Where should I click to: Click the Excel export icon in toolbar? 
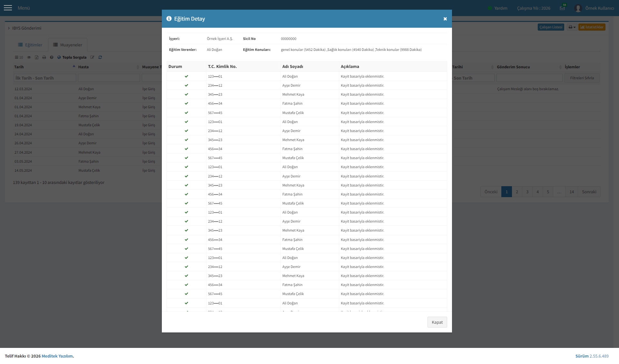36,57
